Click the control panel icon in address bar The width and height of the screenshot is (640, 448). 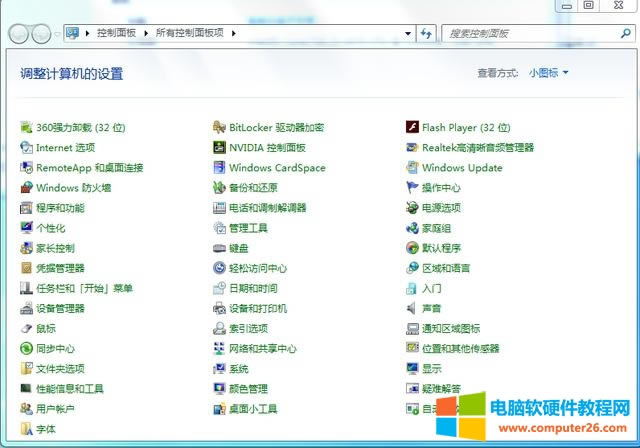[73, 33]
